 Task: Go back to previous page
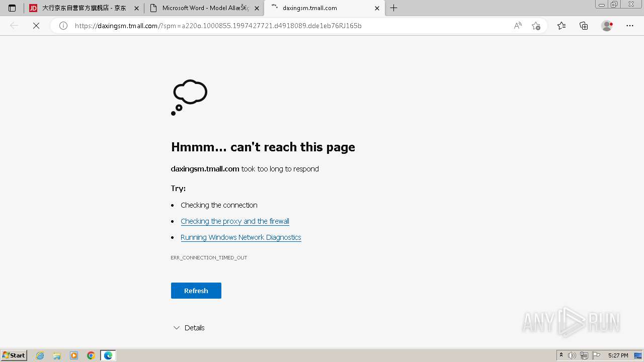[x=14, y=26]
